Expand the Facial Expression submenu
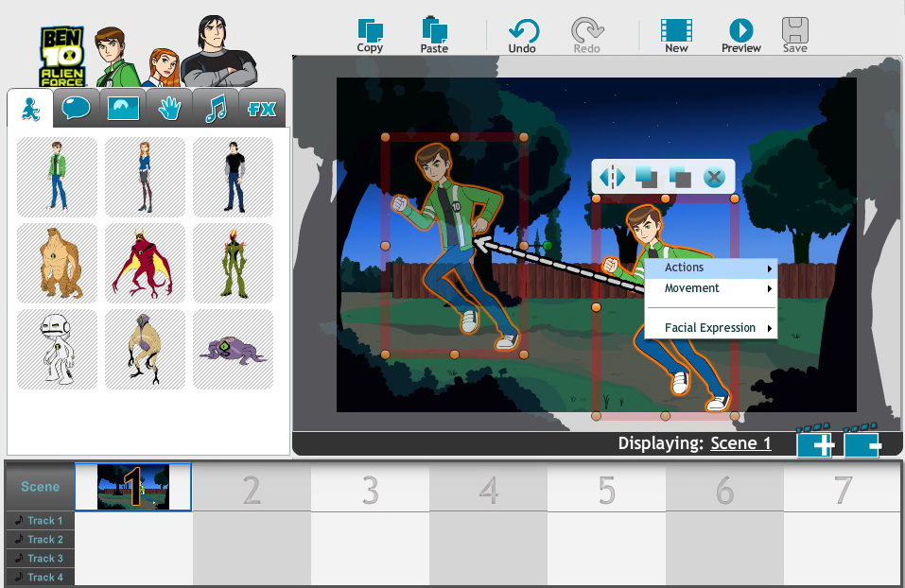Viewport: 905px width, 588px height. pos(711,328)
